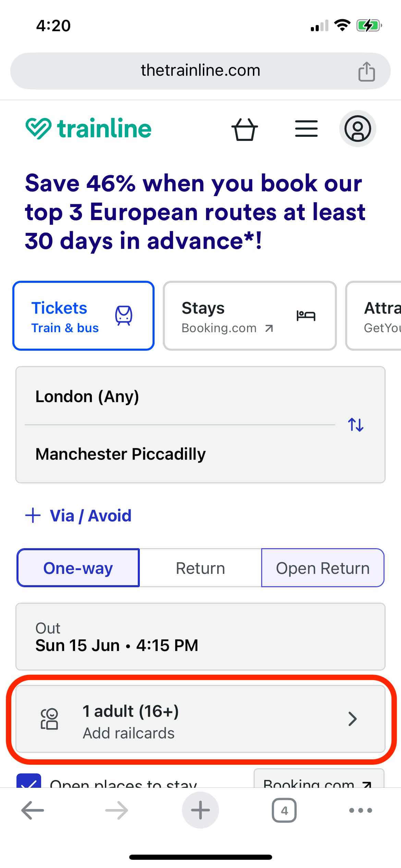Swap origin and destination stations

[x=355, y=425]
